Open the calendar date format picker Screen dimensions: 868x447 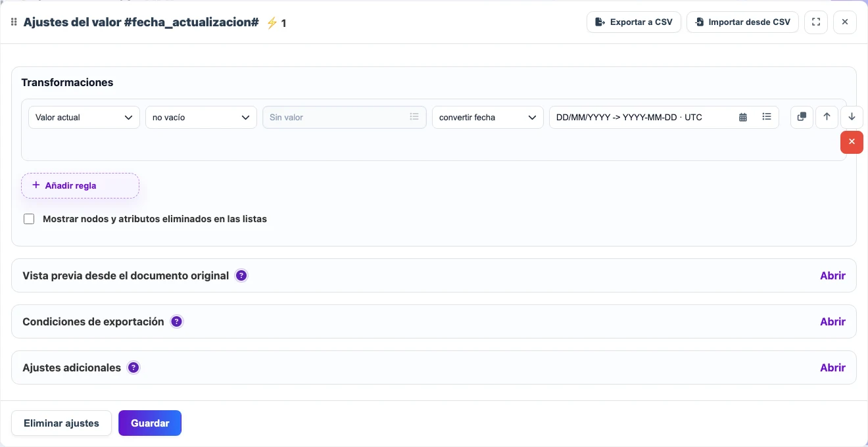coord(743,117)
